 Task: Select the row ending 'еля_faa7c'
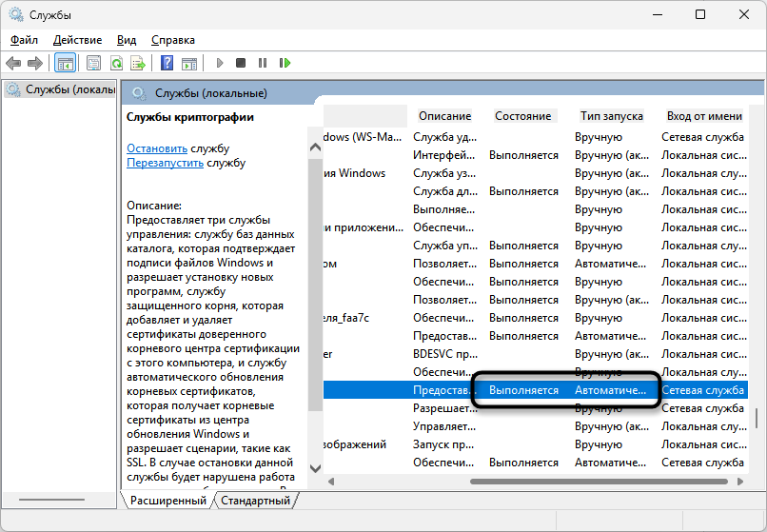pyautogui.click(x=536, y=318)
